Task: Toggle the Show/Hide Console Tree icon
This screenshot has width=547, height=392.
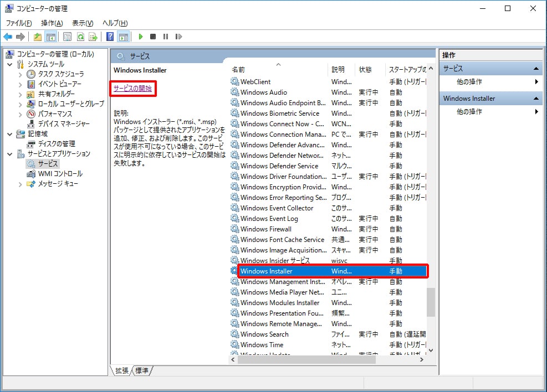Action: click(x=51, y=37)
